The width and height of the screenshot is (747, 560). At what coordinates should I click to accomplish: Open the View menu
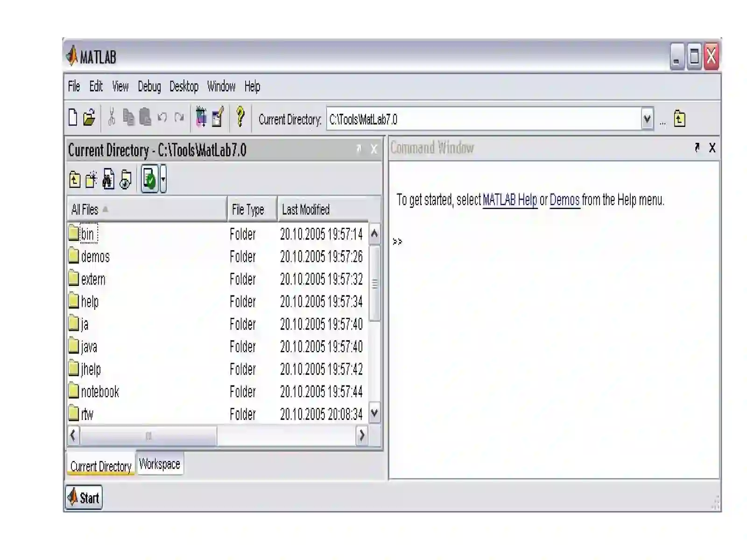pos(120,86)
